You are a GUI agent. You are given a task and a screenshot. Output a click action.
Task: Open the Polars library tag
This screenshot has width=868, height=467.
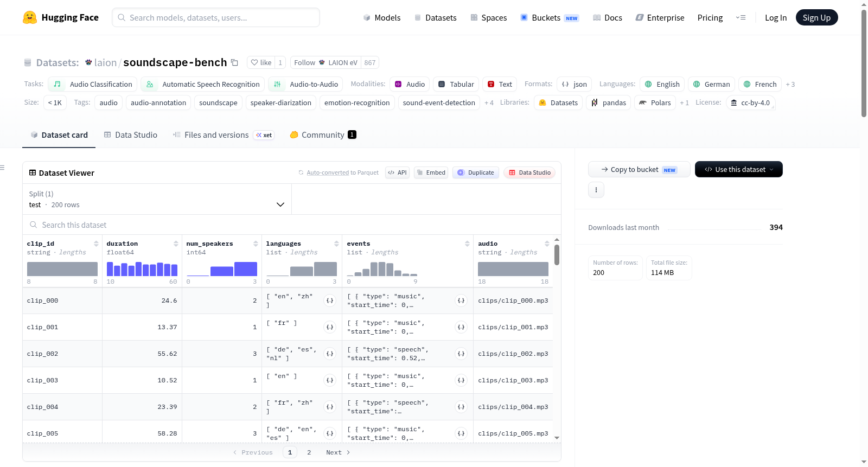click(x=655, y=103)
